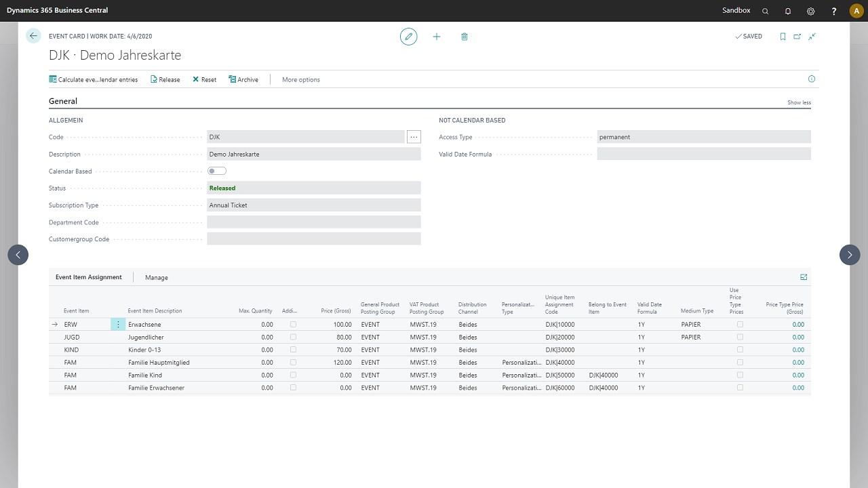868x488 pixels.
Task: Click PAPIER medium type for Jugendlicher
Action: click(691, 337)
